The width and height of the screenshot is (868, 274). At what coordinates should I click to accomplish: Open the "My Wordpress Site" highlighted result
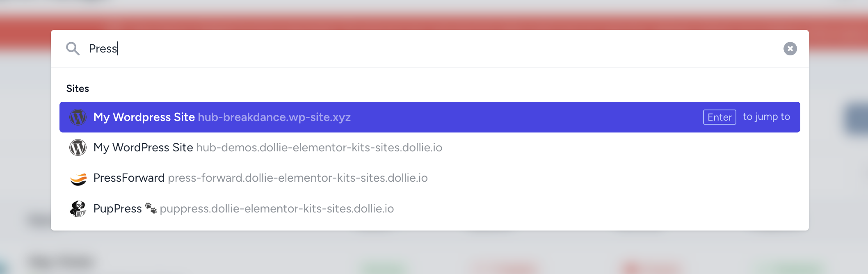click(x=144, y=117)
